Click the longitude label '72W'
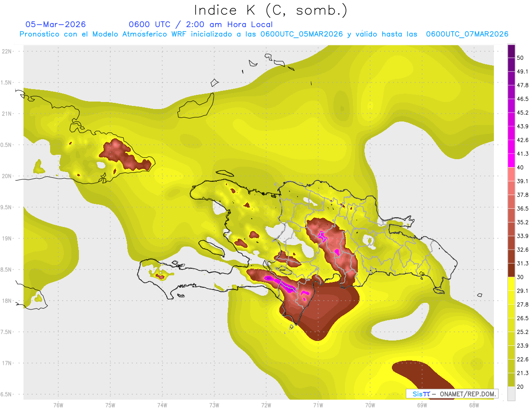The image size is (532, 411). 266,405
